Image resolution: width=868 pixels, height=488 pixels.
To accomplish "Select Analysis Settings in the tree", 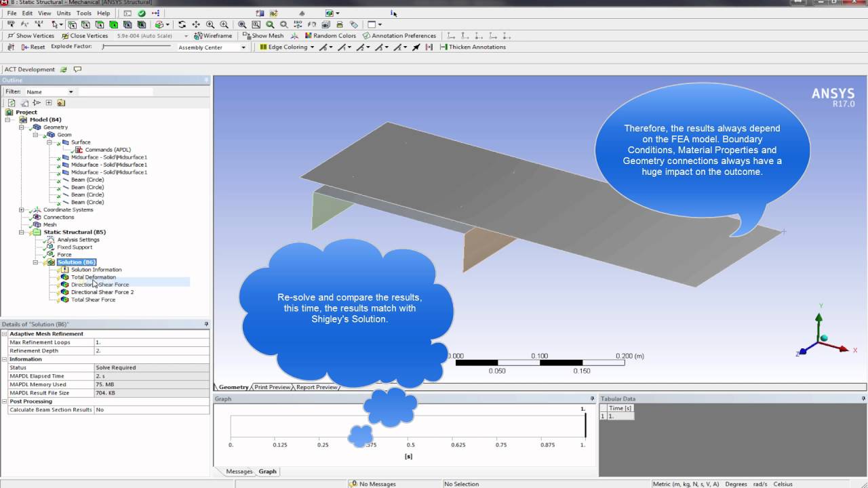I will point(78,240).
